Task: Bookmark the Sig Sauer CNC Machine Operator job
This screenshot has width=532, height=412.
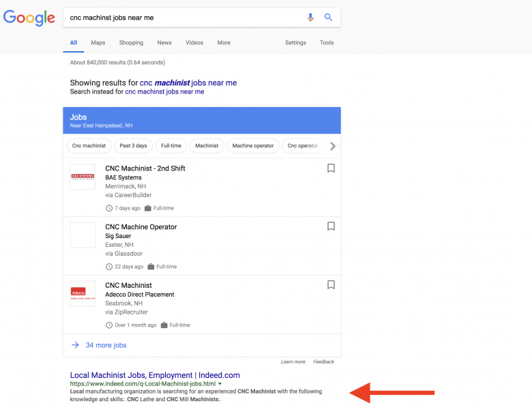Action: click(331, 226)
